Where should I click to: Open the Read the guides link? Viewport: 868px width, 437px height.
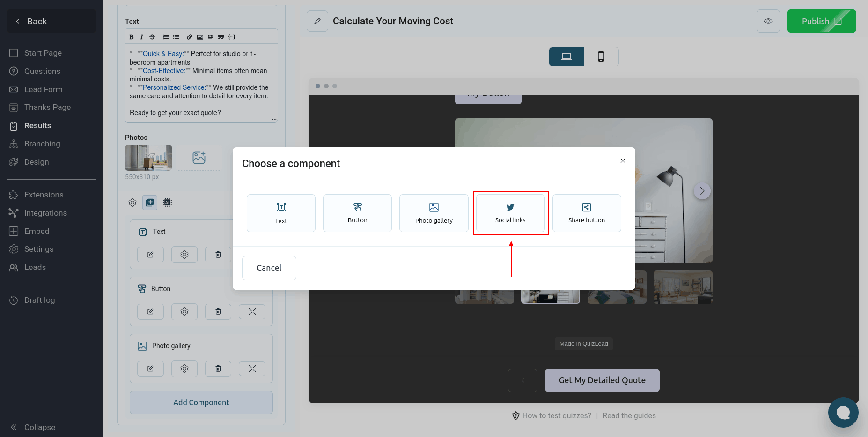tap(629, 415)
